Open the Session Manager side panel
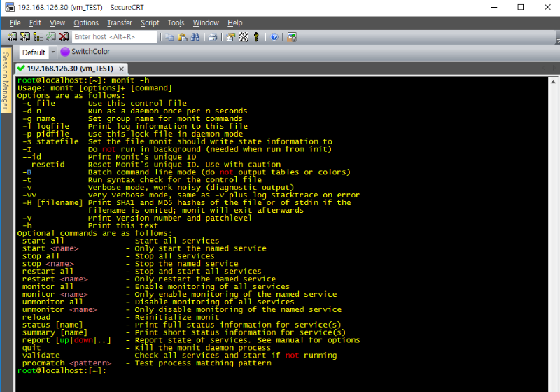 point(5,81)
